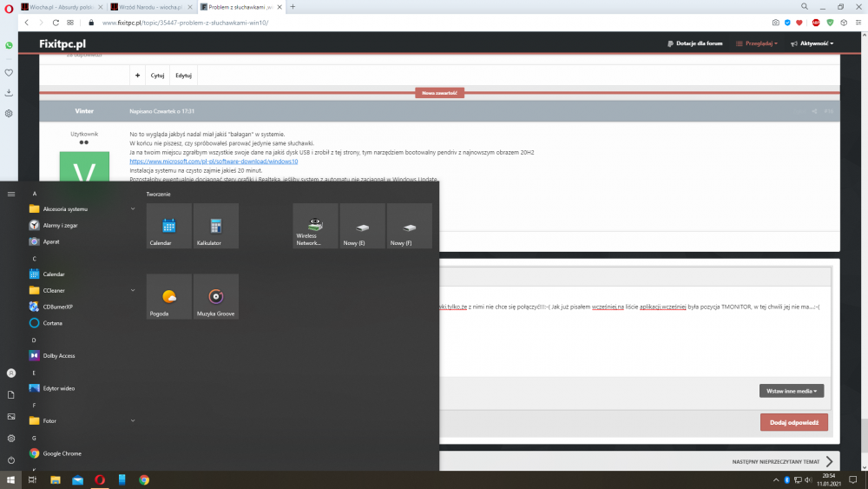Open the Przeglądaj menu on Fixitpc.pl
The image size is (868, 489).
[755, 43]
